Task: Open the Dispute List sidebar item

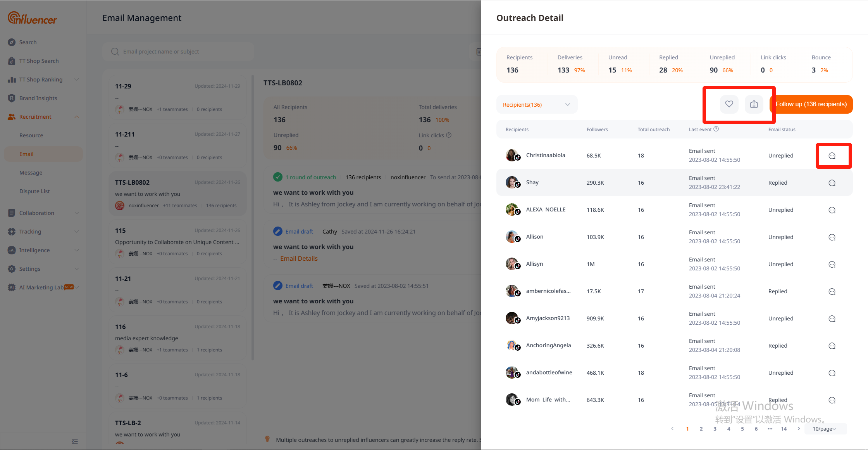Action: pos(34,191)
